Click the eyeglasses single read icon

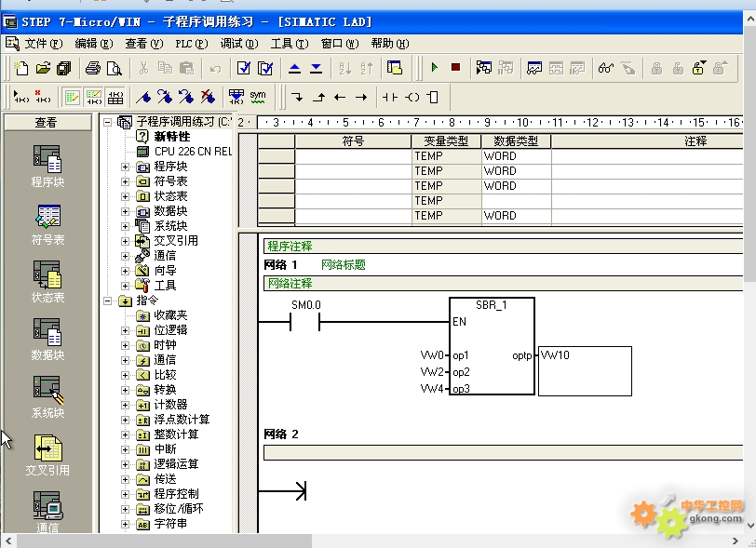[605, 68]
